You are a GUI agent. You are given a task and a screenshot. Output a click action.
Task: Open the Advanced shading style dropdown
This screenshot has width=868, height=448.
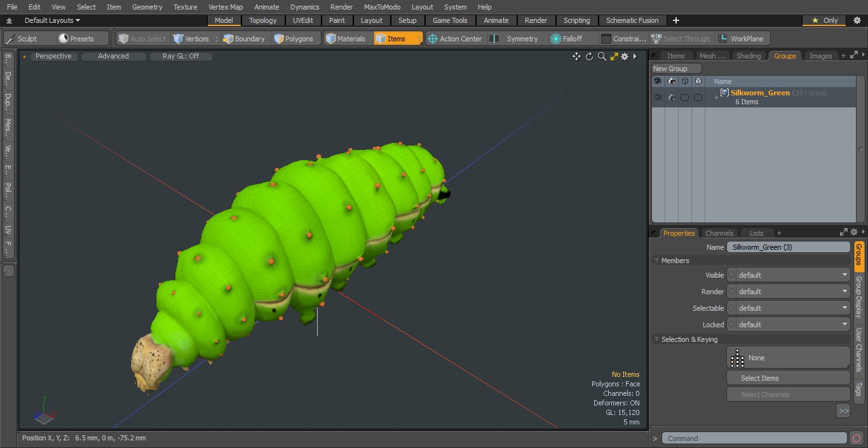(x=114, y=56)
